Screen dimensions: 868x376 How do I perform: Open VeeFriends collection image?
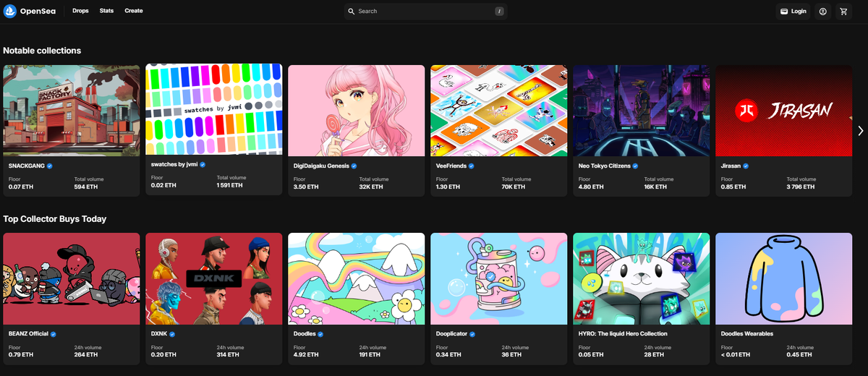499,111
